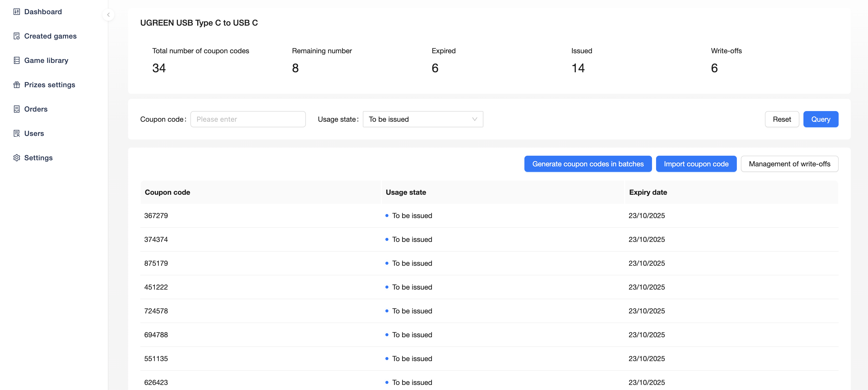868x390 pixels.
Task: Click the Orders sidebar icon
Action: (16, 109)
